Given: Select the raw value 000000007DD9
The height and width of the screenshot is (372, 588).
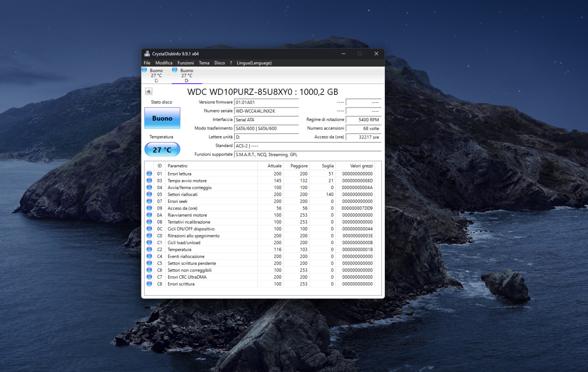Looking at the screenshot, I should [x=357, y=208].
